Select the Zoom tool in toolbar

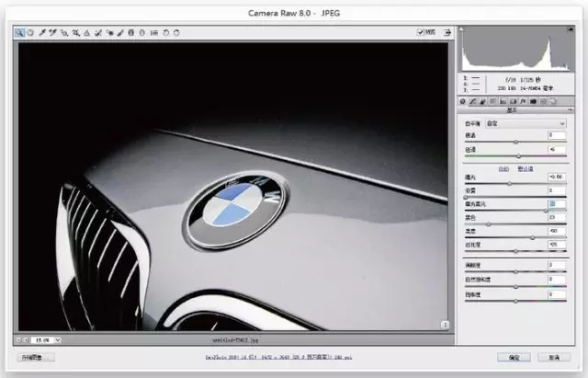tap(19, 32)
